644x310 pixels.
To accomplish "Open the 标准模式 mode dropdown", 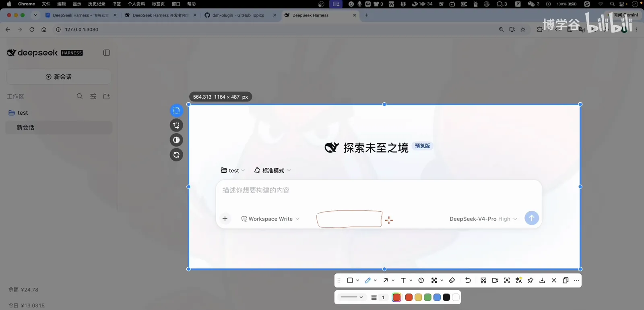I will click(x=272, y=170).
